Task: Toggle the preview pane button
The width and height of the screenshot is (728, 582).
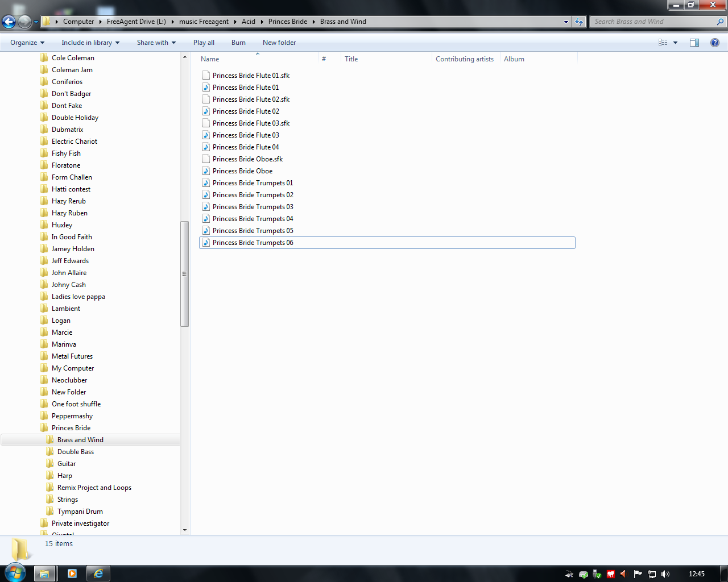Action: point(694,43)
